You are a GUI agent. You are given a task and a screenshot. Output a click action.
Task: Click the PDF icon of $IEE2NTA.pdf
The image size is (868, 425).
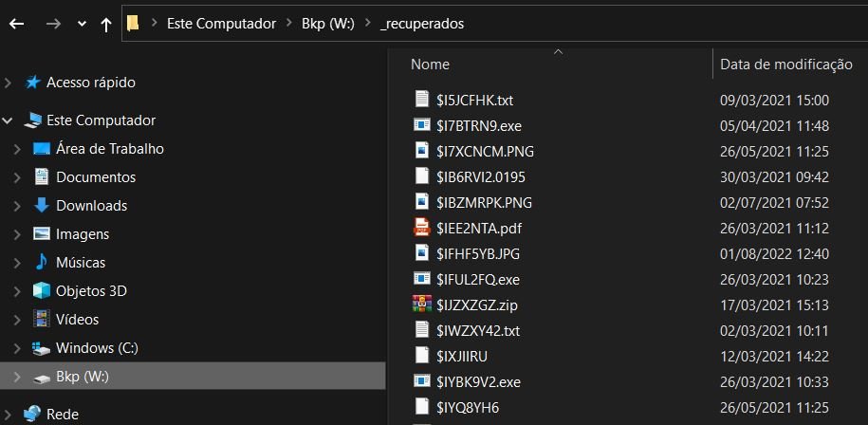coord(422,228)
